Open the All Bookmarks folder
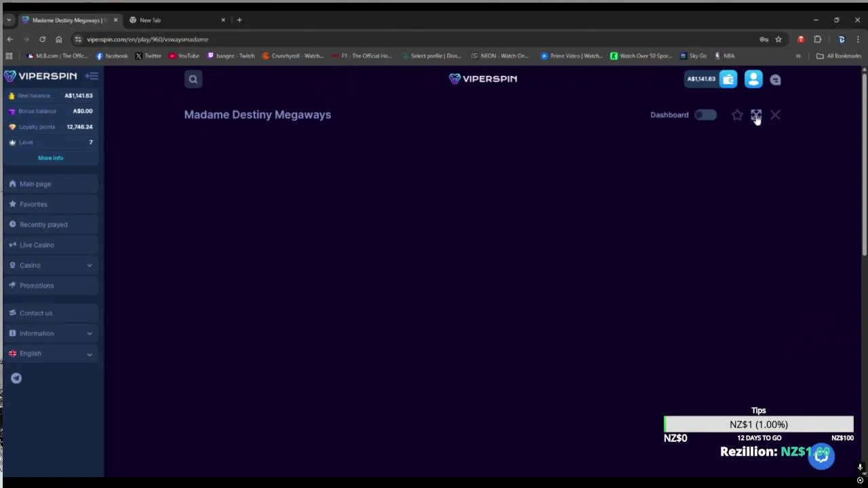Image resolution: width=868 pixels, height=488 pixels. pos(840,56)
